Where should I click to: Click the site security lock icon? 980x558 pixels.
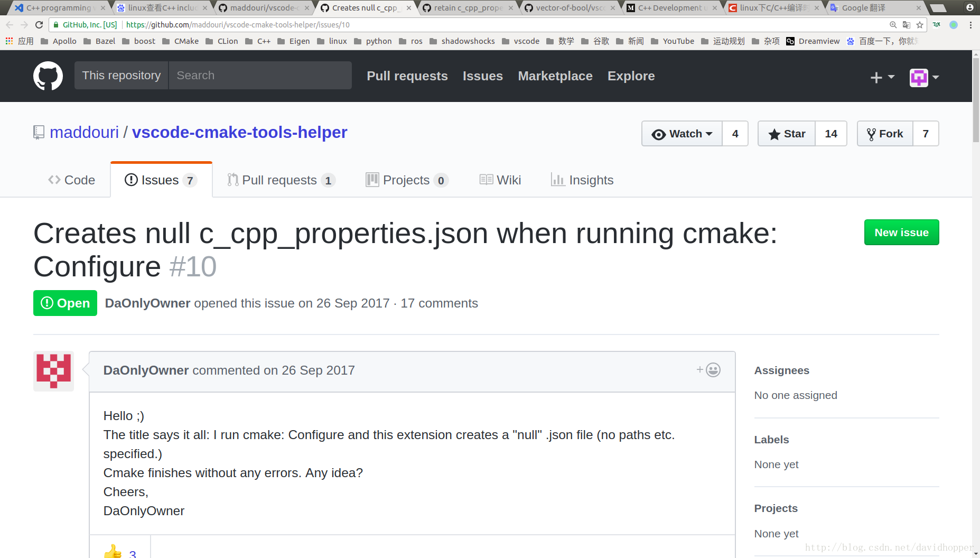(x=56, y=25)
